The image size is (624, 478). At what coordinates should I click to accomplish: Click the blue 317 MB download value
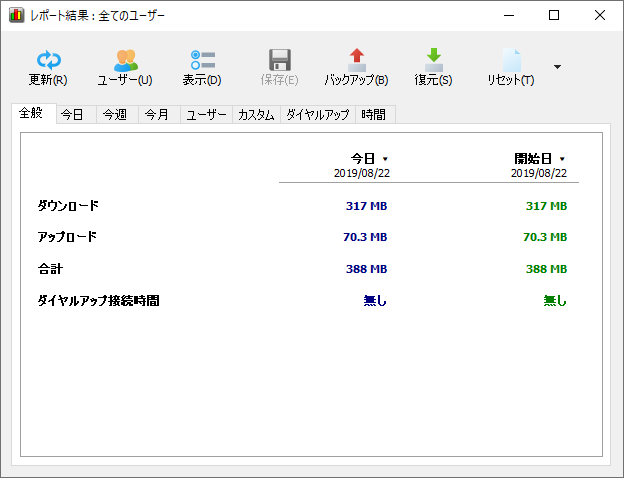[367, 206]
